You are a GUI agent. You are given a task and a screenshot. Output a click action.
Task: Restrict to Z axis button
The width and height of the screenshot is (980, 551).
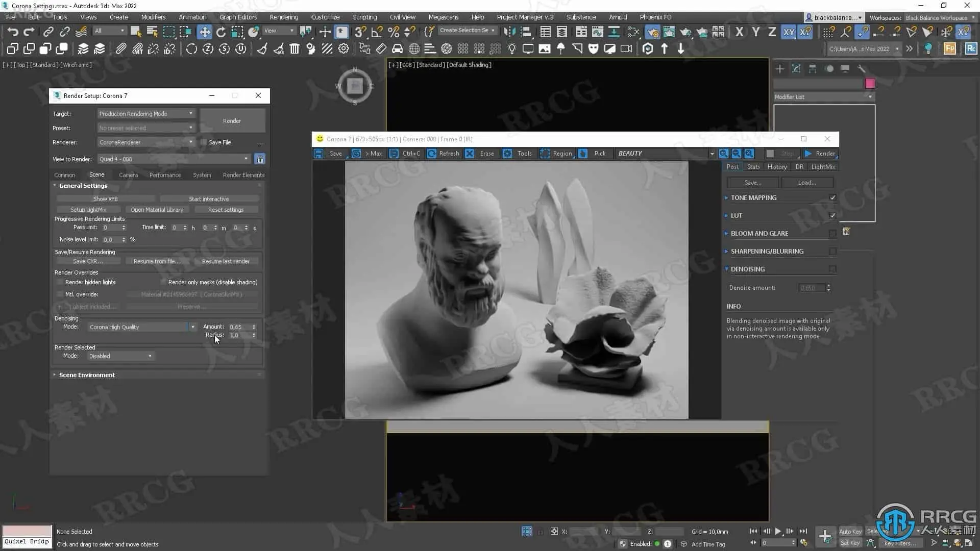[772, 32]
